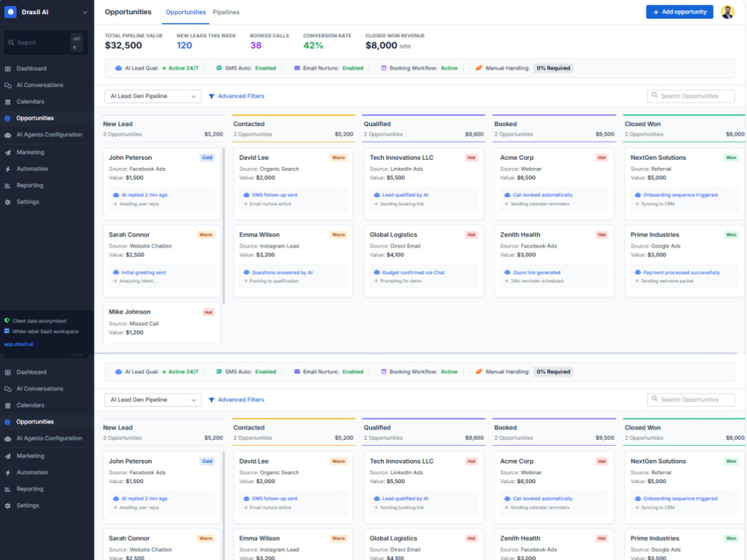Viewport: 747px width, 560px height.
Task: Click shield icon beside Client data anonymized
Action: [x=7, y=321]
